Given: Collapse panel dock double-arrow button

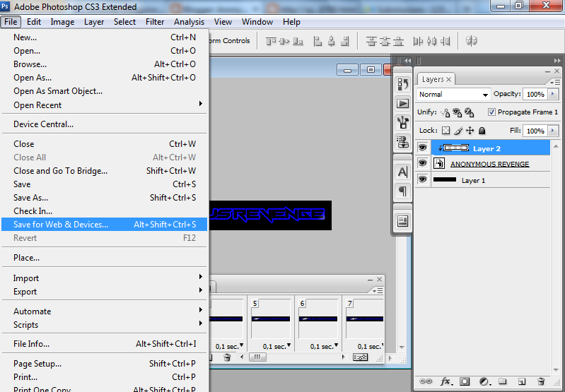Looking at the screenshot, I should pyautogui.click(x=407, y=61).
